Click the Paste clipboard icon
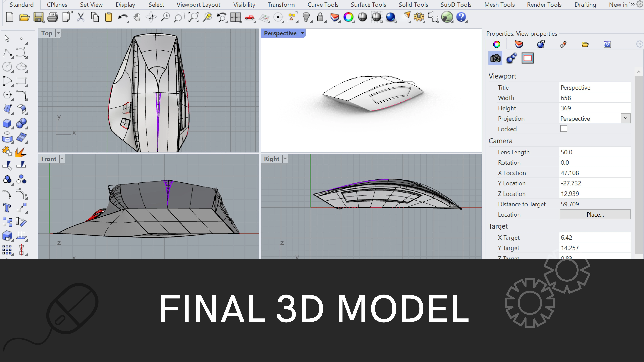Image resolution: width=644 pixels, height=362 pixels. [x=109, y=17]
